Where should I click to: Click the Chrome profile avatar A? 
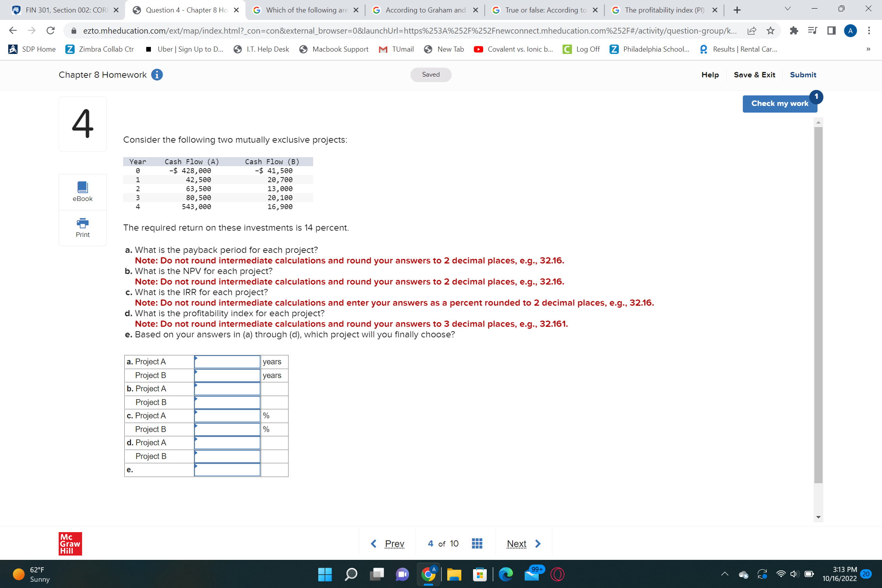pyautogui.click(x=850, y=30)
